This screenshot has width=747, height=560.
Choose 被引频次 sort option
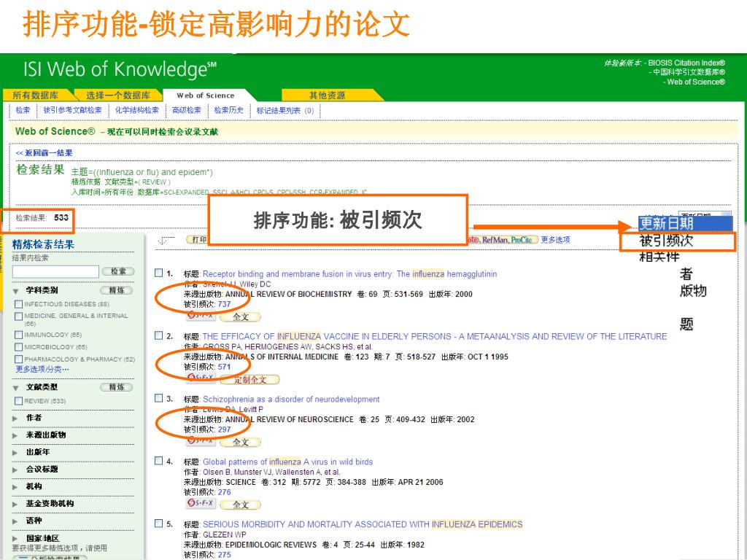click(x=678, y=241)
